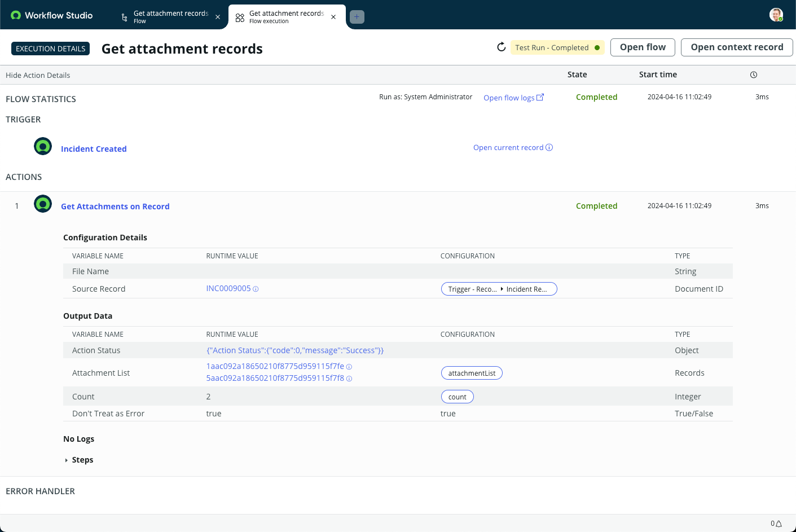Click the Attachment List variable name
796x532 pixels.
pos(101,373)
